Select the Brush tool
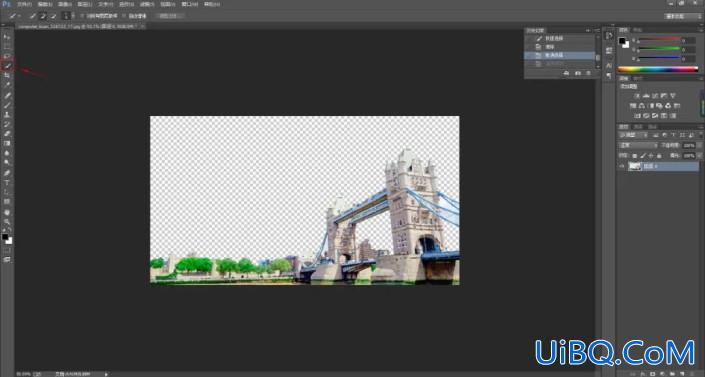The height and width of the screenshot is (377, 705). (7, 105)
